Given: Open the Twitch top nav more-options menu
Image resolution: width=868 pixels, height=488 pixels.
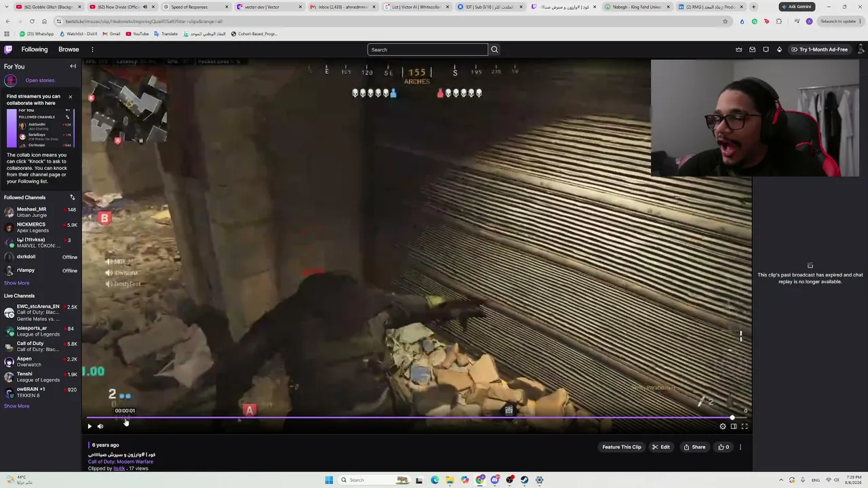Looking at the screenshot, I should (x=92, y=49).
